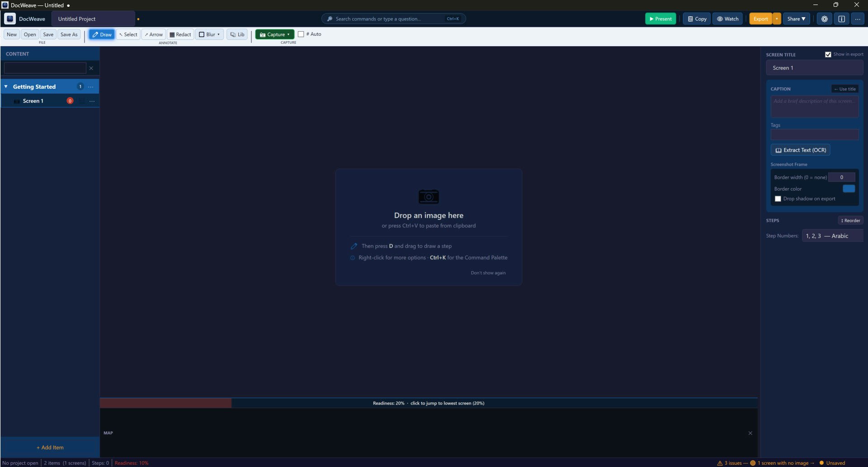Click the unsaved dot next to project tab
The width and height of the screenshot is (868, 467).
click(x=138, y=19)
